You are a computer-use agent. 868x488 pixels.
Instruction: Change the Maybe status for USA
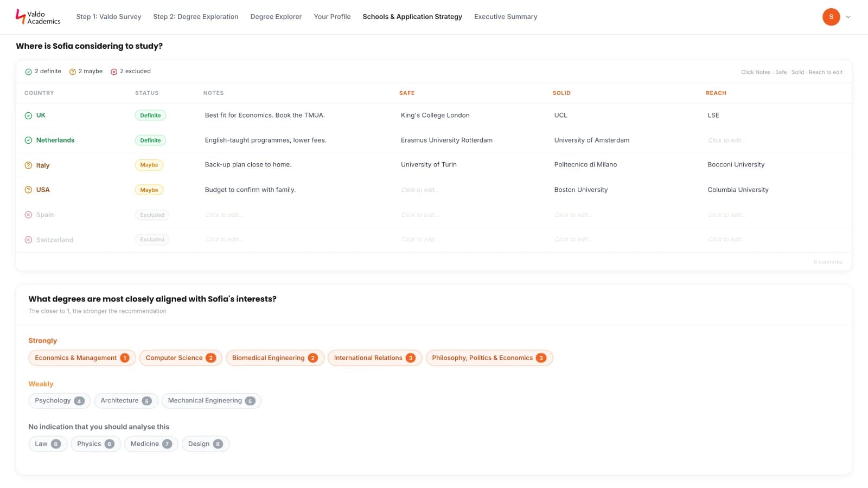(149, 190)
